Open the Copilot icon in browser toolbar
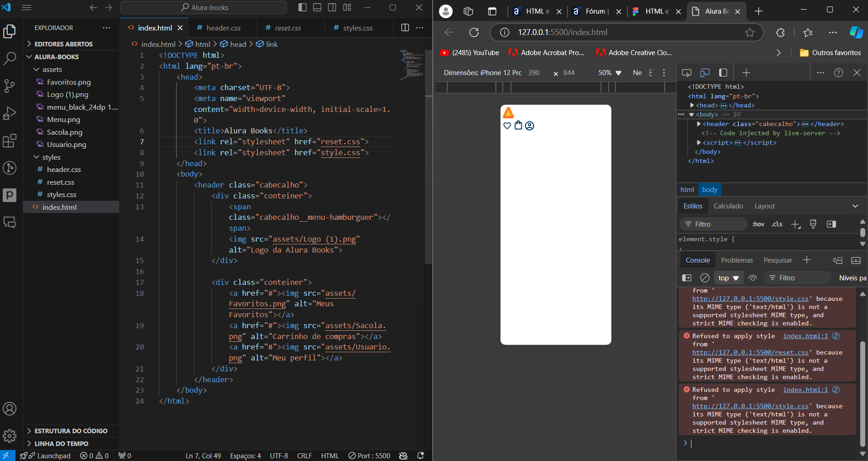Screen dimensions: 868x461 tap(856, 32)
